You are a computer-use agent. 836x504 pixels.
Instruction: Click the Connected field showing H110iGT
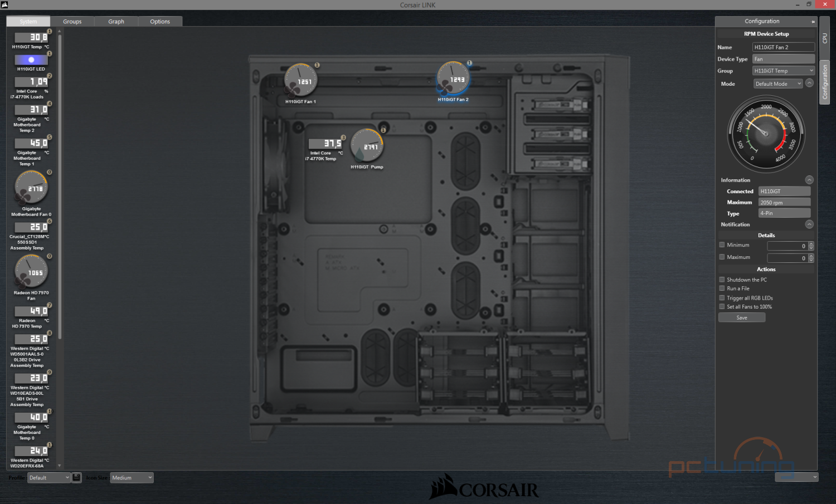coord(784,191)
